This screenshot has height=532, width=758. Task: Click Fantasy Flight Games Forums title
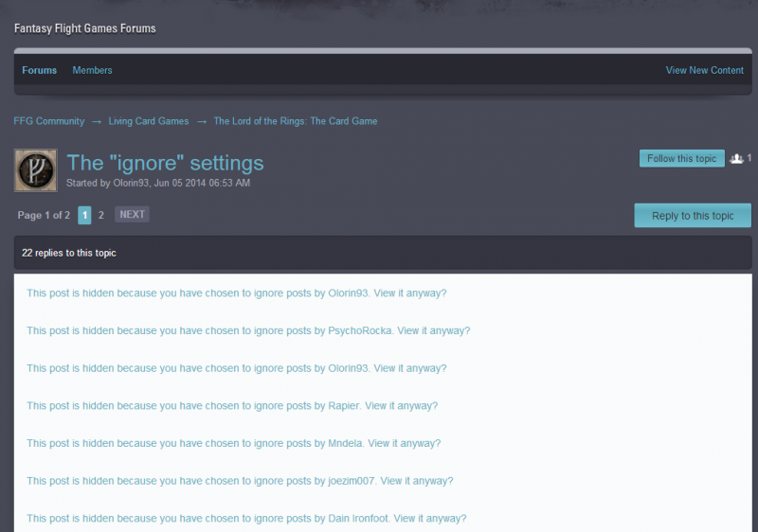(x=84, y=28)
